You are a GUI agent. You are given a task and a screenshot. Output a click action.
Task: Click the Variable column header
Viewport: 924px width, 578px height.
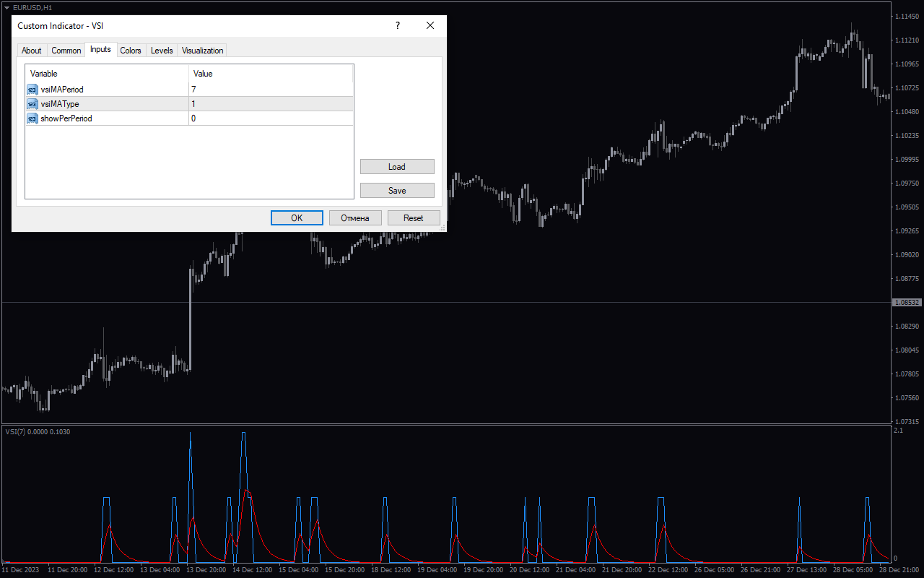107,74
